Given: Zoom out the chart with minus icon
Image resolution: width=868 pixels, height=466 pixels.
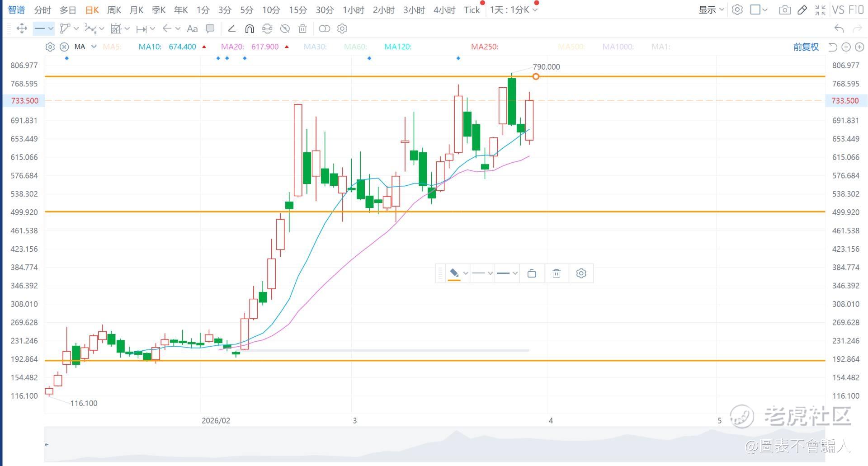Looking at the screenshot, I should (846, 47).
